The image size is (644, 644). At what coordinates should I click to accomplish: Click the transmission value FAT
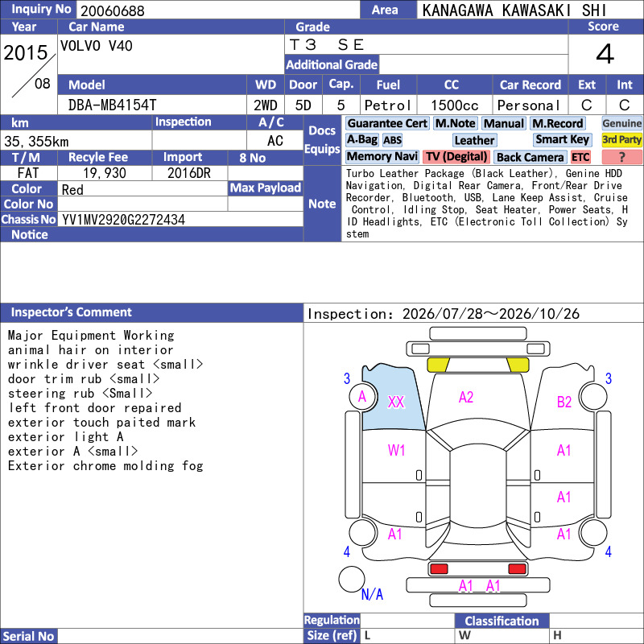click(x=29, y=173)
